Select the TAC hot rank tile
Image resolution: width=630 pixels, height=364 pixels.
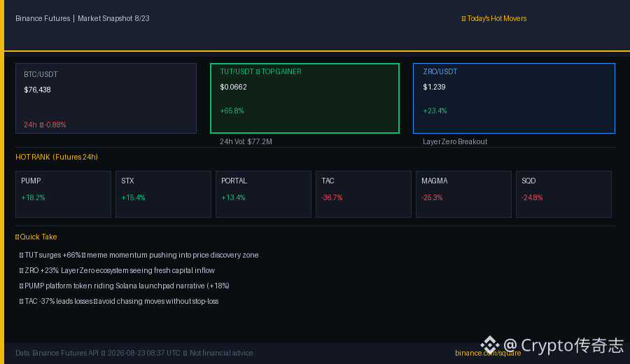(x=363, y=195)
